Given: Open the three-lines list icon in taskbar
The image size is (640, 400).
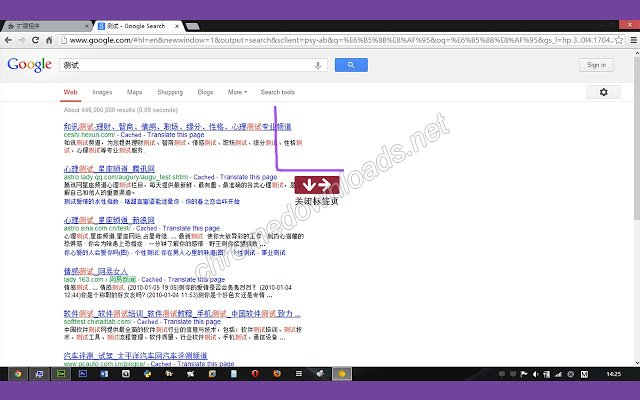Looking at the screenshot, I should 299,374.
